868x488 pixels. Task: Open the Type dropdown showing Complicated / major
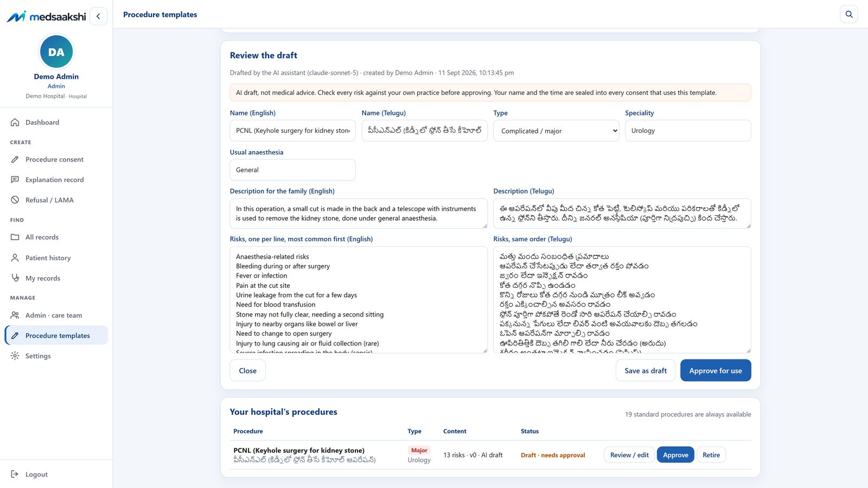(x=556, y=131)
